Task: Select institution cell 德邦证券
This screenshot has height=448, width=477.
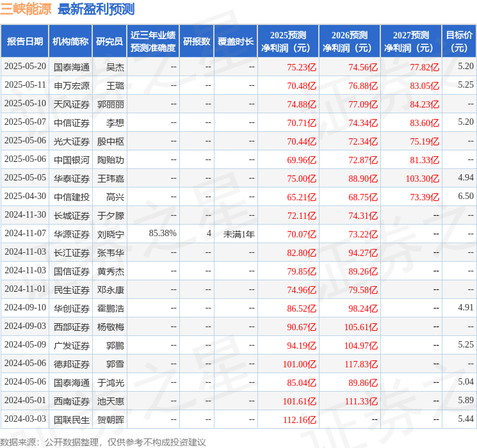Action: point(72,364)
